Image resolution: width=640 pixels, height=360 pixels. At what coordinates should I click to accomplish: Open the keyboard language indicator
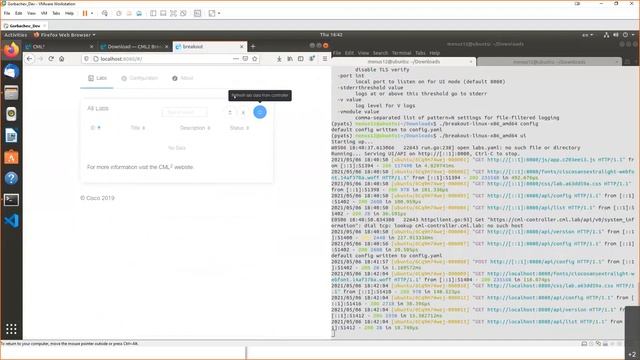pos(587,35)
